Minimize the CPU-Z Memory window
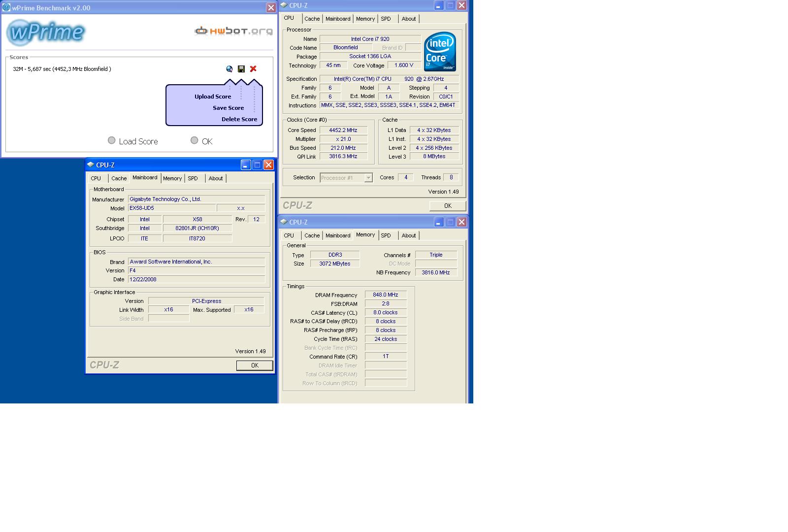This screenshot has height=532, width=788. [439, 222]
